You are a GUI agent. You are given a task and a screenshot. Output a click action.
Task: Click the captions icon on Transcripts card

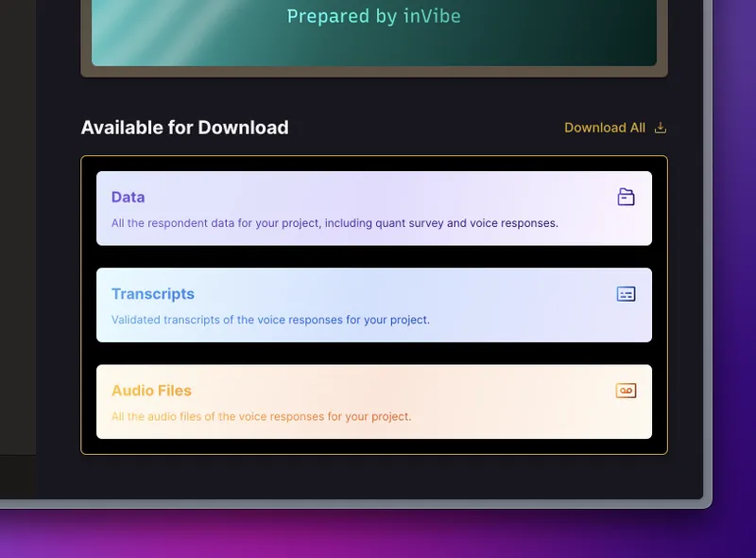click(626, 294)
